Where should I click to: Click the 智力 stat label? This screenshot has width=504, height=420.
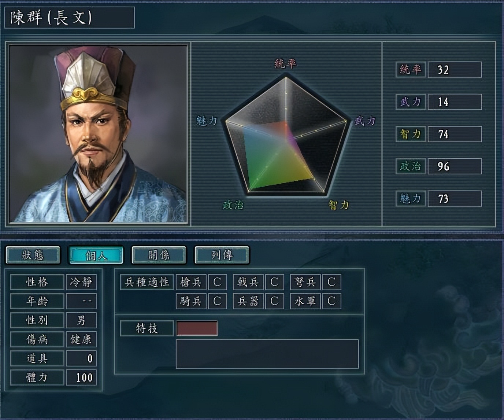pos(411,134)
